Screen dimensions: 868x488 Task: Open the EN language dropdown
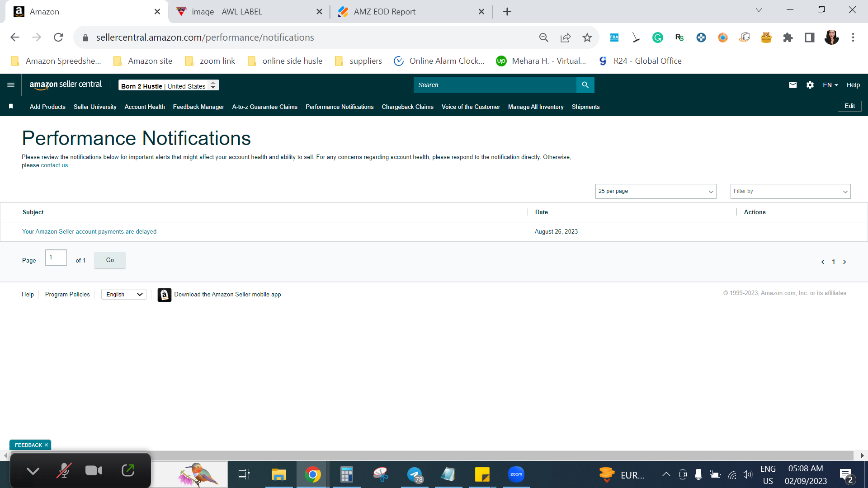(x=830, y=85)
